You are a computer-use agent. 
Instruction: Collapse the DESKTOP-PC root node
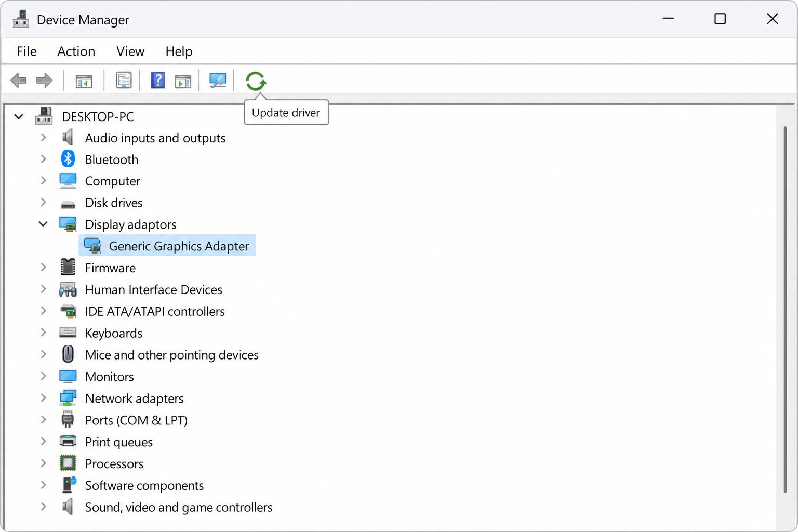click(x=19, y=116)
